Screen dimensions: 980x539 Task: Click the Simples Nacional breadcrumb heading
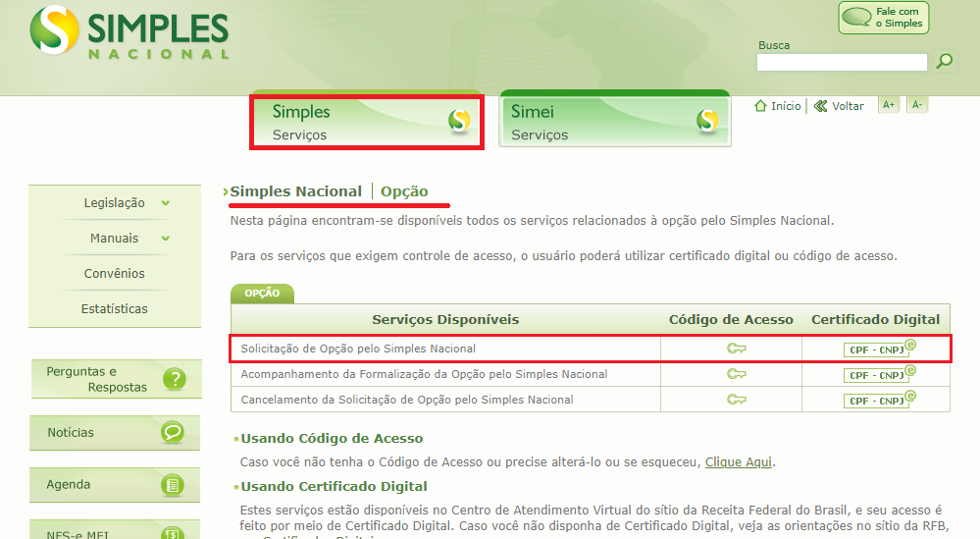tap(295, 191)
